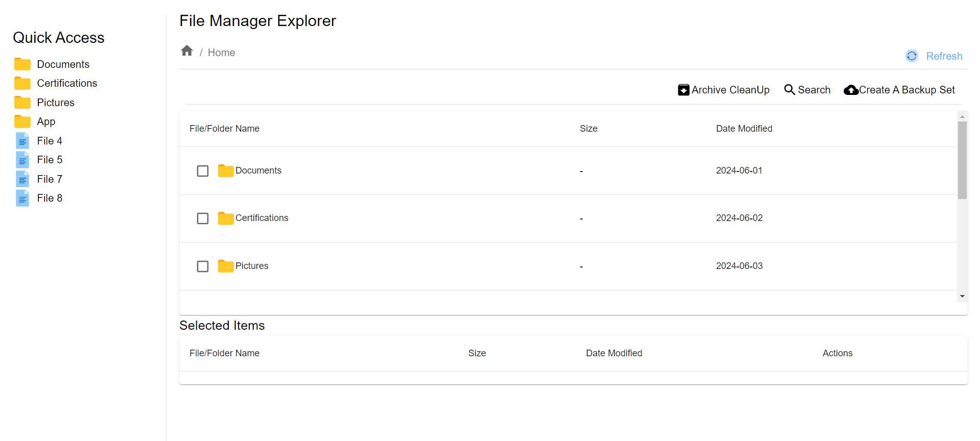Screen dimensions: 980x441
Task: Check the Certifications row checkbox
Action: coord(203,218)
